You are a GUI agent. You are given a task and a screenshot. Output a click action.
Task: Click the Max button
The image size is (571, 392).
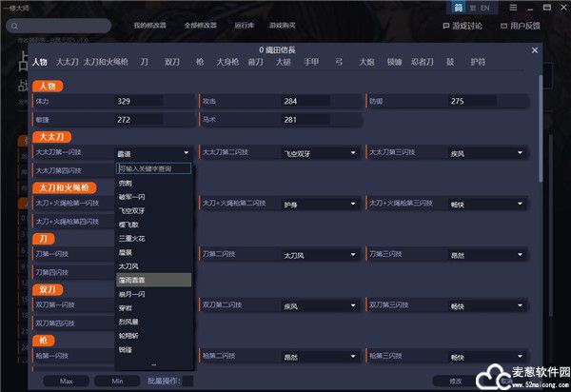[67, 381]
